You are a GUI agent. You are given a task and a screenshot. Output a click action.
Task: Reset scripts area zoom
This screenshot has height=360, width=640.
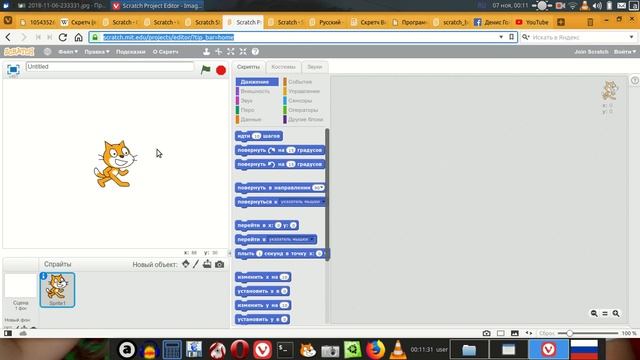point(605,313)
